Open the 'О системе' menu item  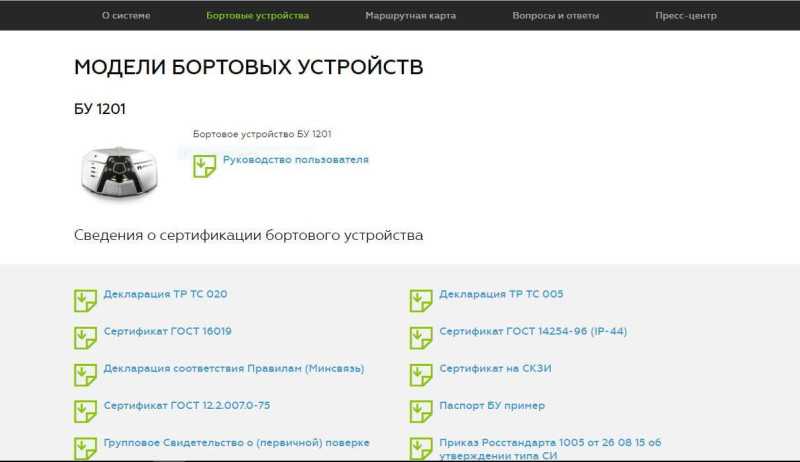coord(126,15)
